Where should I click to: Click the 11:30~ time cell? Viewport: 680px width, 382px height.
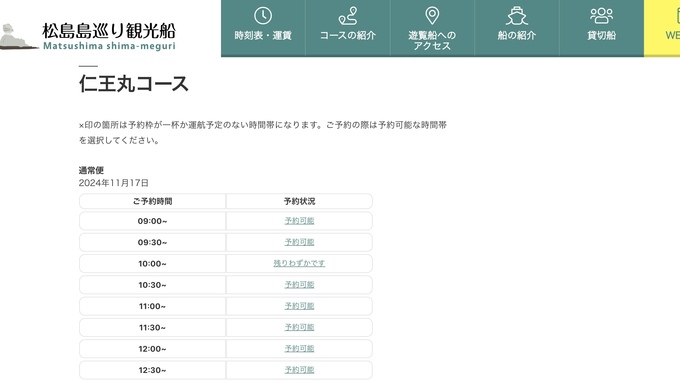(152, 327)
